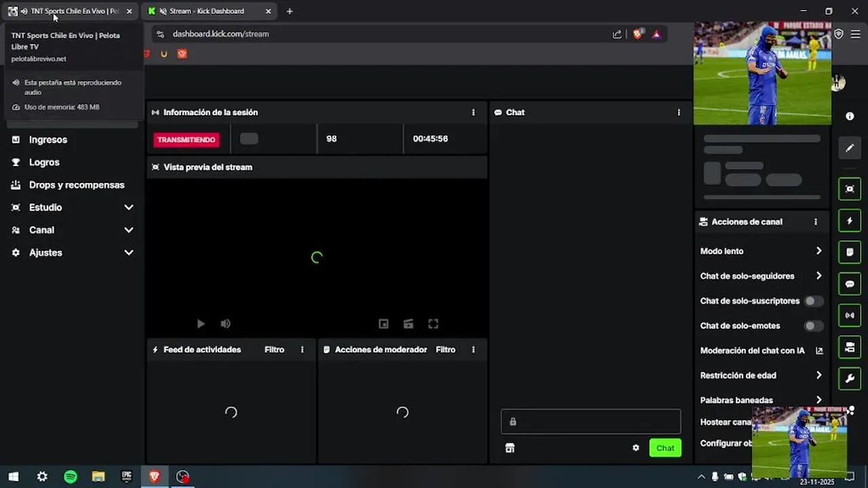Open Drops y recompensas sidebar item
The height and width of the screenshot is (488, 868).
(x=77, y=185)
